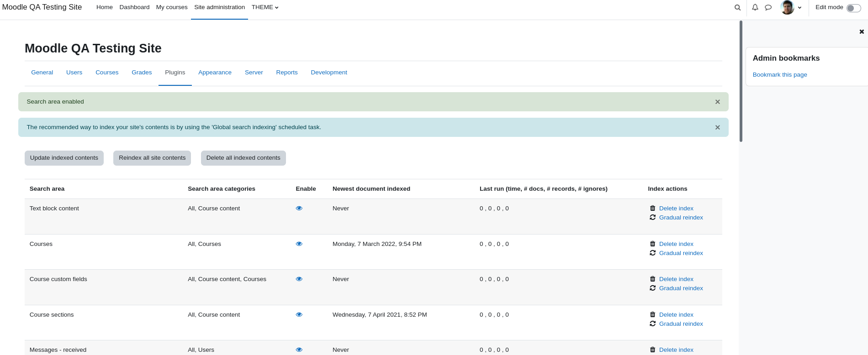Open the THEME dropdown menu
This screenshot has width=868, height=355.
tap(265, 7)
